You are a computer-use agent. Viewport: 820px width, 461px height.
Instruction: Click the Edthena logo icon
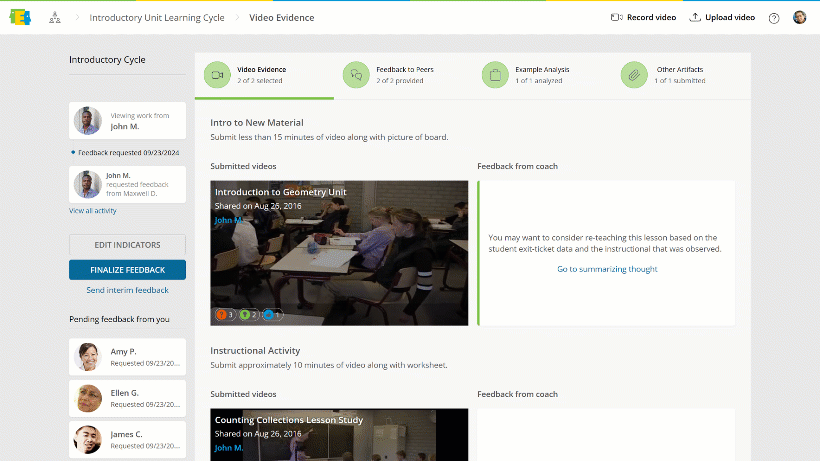click(x=20, y=17)
